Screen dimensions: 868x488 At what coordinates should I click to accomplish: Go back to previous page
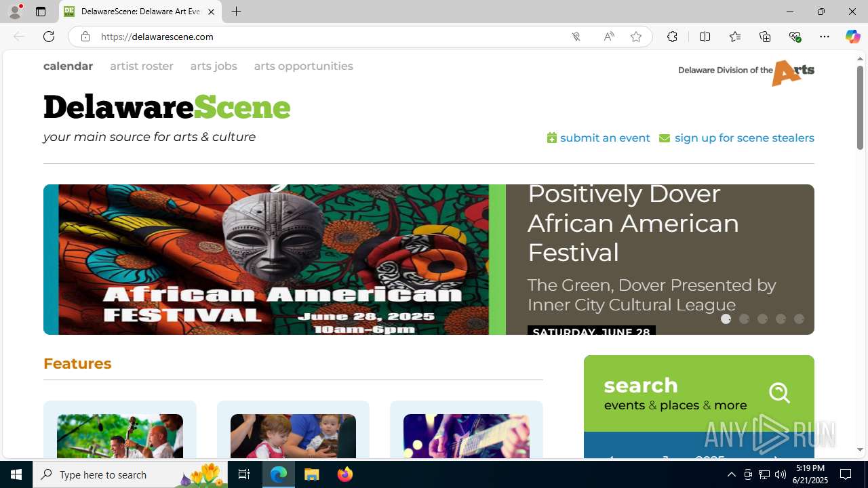[19, 37]
